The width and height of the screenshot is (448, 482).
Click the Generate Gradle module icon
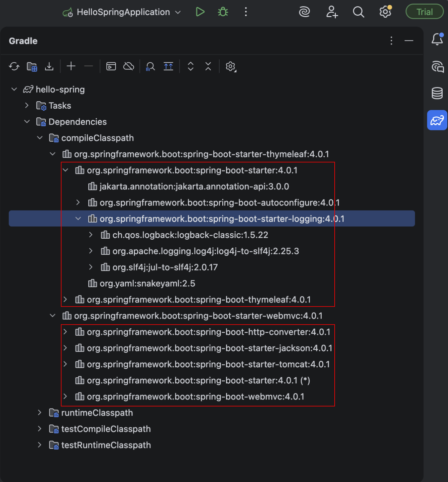(x=32, y=67)
